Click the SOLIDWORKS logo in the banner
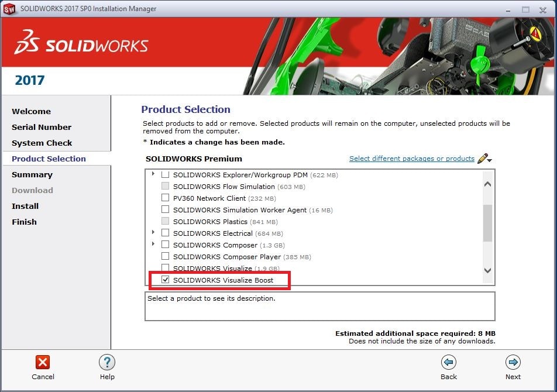Viewport: 557px width, 392px height. pyautogui.click(x=81, y=43)
